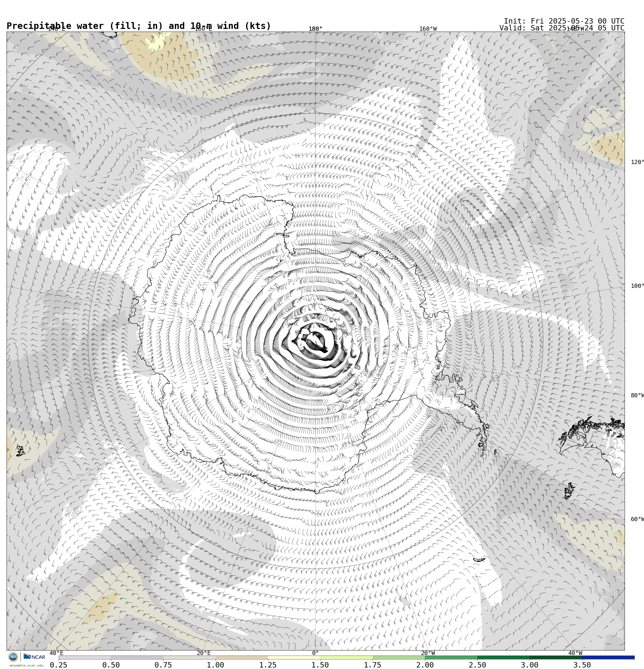Click the 1.00 colorbar tick label
The width and height of the screenshot is (644, 669).
point(216,665)
